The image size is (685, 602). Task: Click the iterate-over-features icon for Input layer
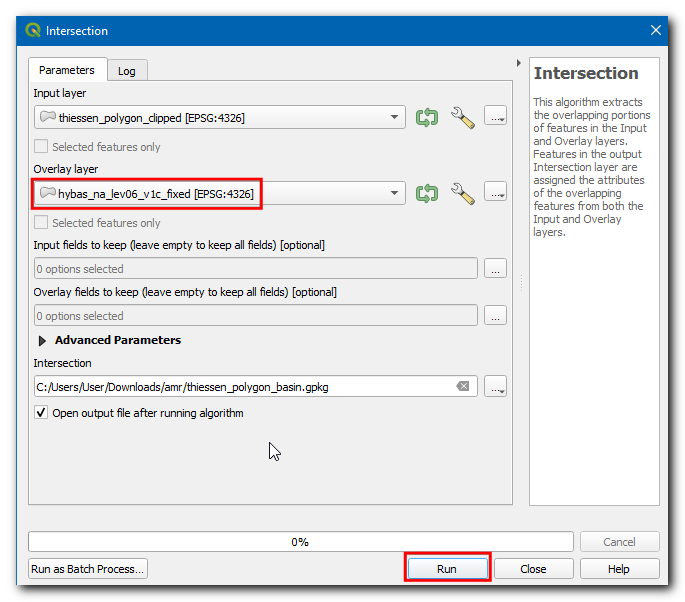(x=427, y=117)
